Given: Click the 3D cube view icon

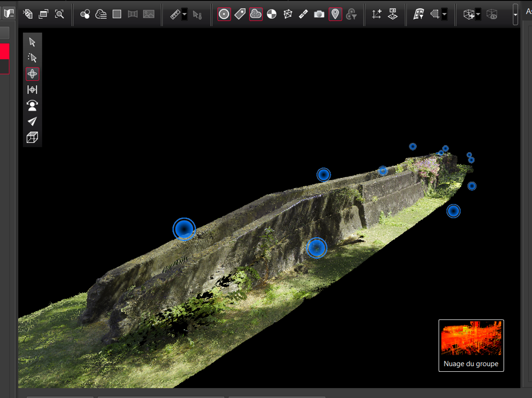Looking at the screenshot, I should click(32, 138).
